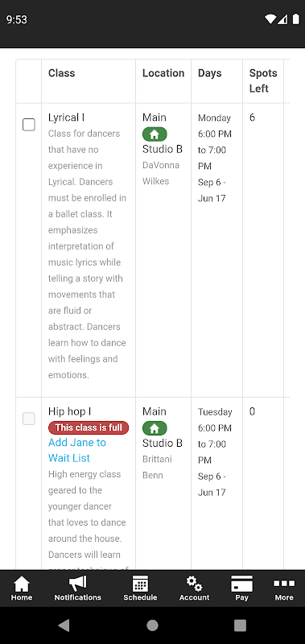The height and width of the screenshot is (644, 305).
Task: Select the Lyrical I class title
Action: point(66,118)
